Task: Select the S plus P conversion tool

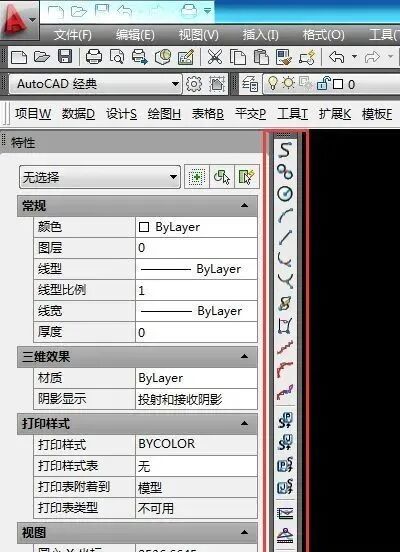Action: click(285, 420)
